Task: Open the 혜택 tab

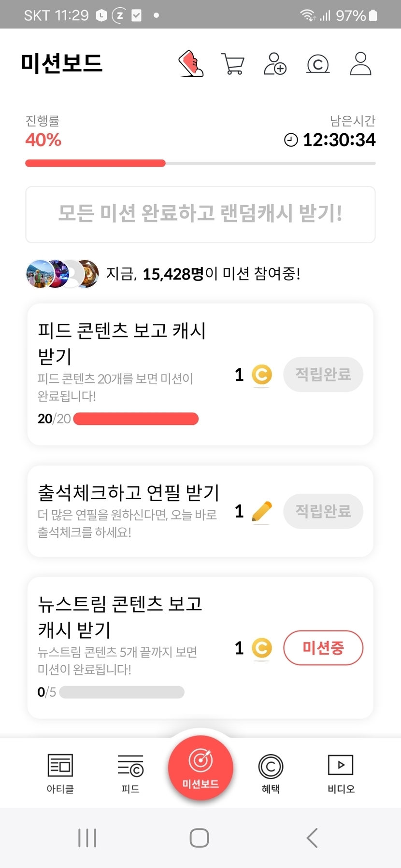Action: pyautogui.click(x=271, y=773)
